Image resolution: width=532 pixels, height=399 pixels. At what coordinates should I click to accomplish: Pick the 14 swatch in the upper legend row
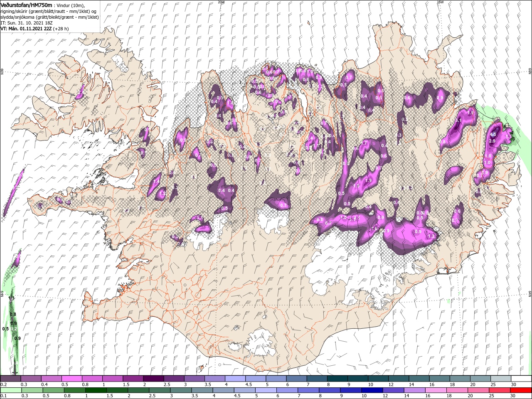tap(419, 379)
